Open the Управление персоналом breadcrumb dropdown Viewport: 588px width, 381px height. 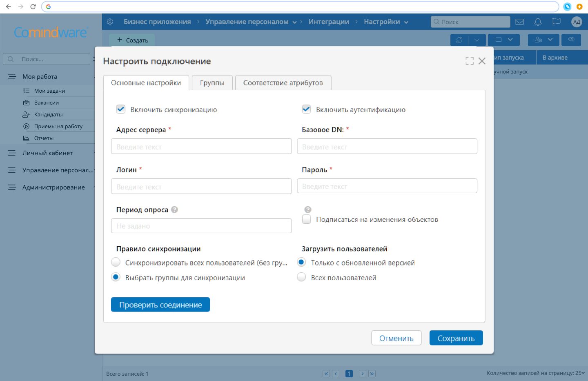(295, 22)
